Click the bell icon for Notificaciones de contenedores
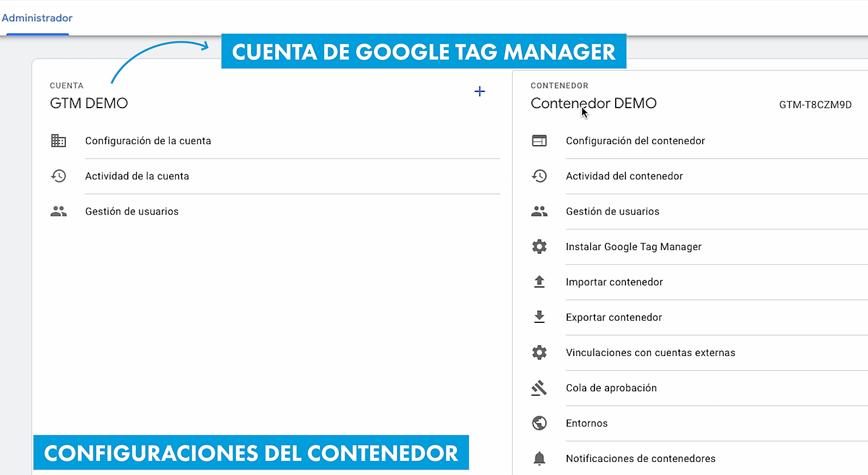The image size is (868, 475). (x=539, y=459)
